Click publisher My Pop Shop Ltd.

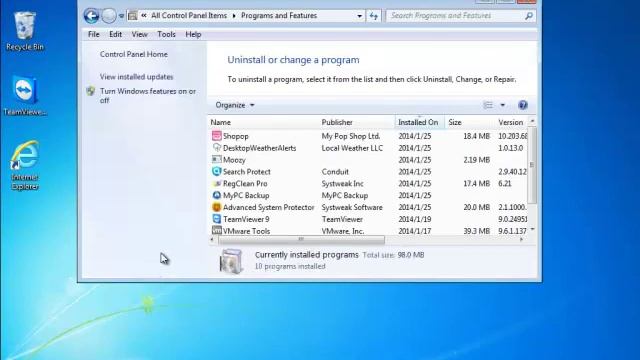point(351,136)
